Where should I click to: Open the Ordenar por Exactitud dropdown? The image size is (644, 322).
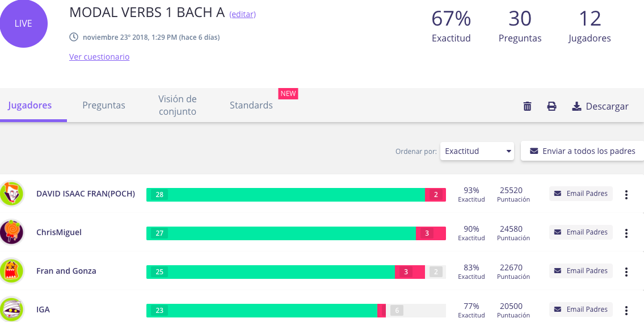(x=477, y=151)
